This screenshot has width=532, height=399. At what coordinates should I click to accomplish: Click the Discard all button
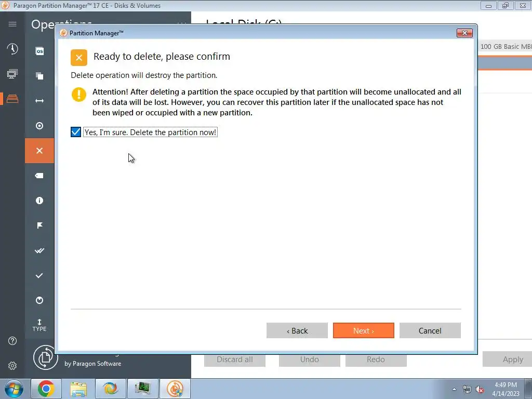(x=234, y=360)
